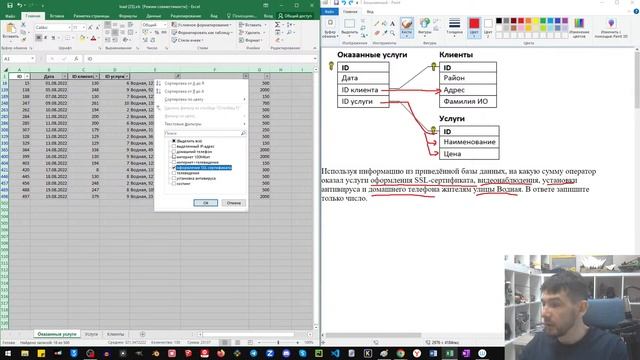Tick the 'интернет+телевидение' filter checkbox
Viewport: 640px width, 360px height.
tap(174, 162)
